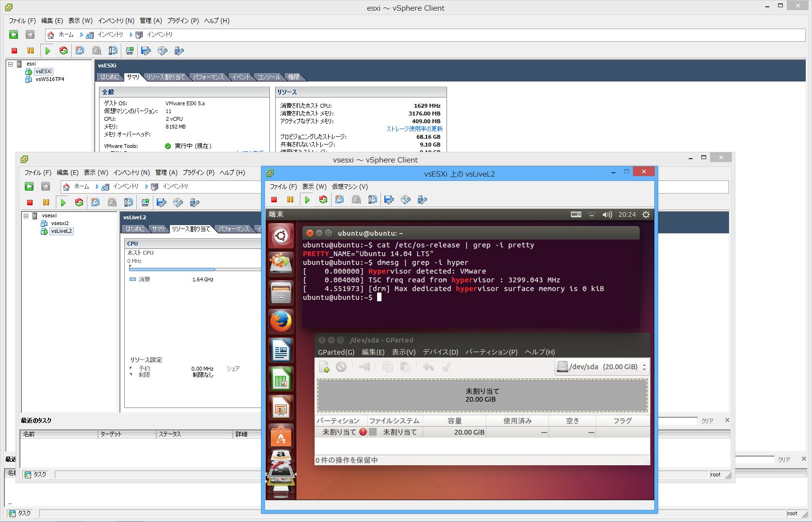Click the clear button in the vsesxi recent tasks
Screen dimensions: 812x522
tap(707, 421)
